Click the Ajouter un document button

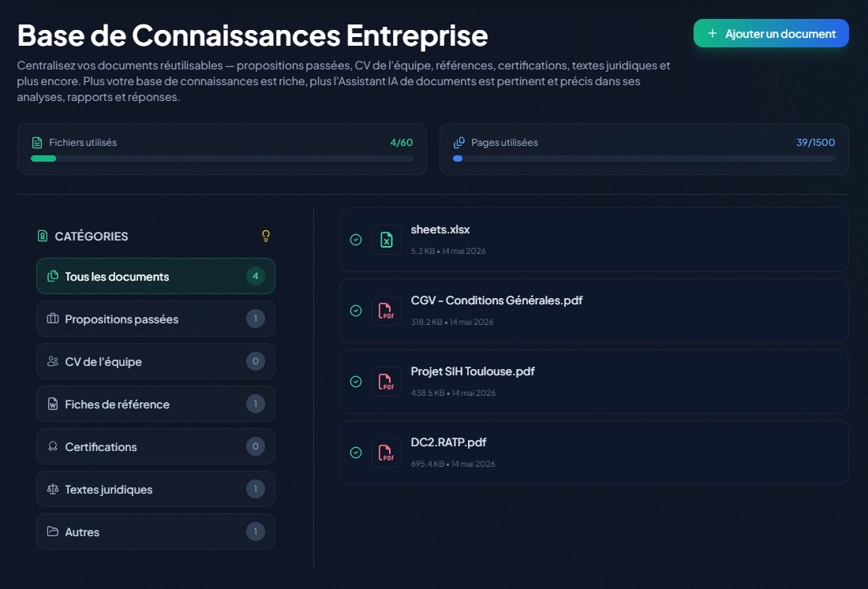771,33
